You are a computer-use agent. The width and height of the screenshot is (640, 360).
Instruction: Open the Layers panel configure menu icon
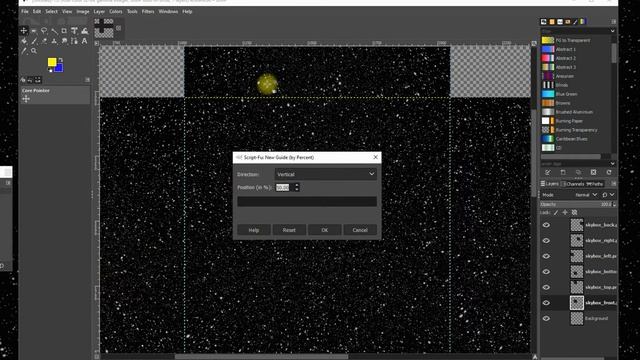click(613, 184)
